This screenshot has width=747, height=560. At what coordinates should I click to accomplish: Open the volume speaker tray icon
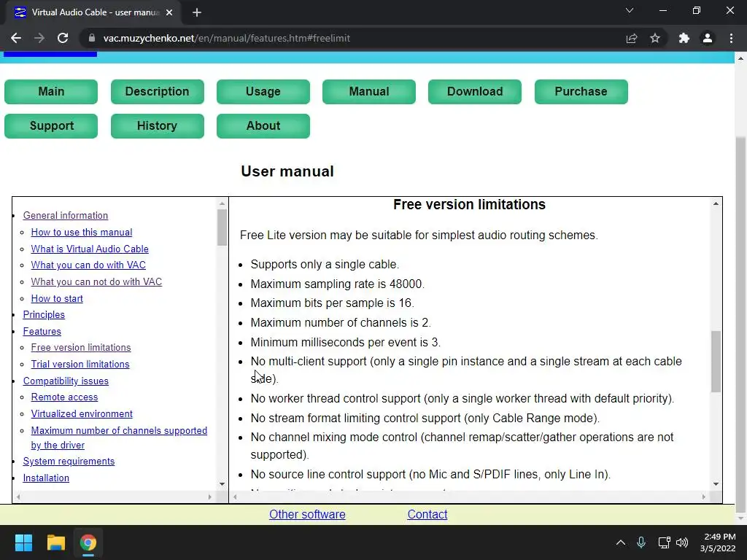682,542
